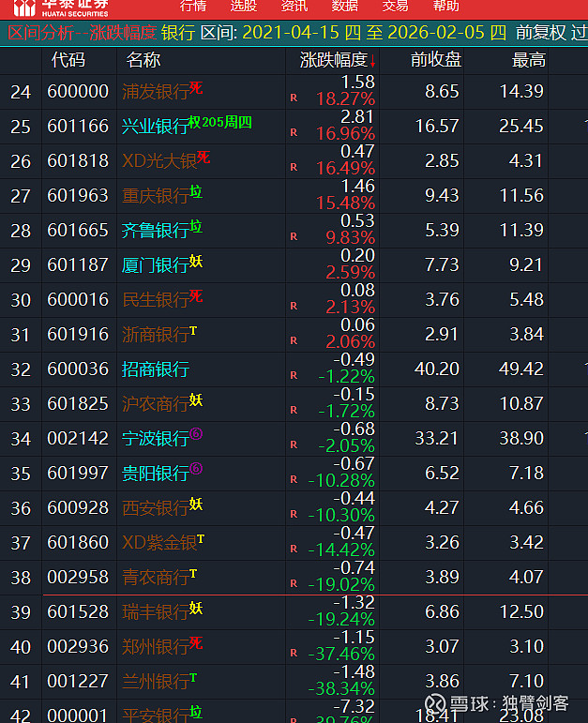Click the 权205周四 tag beside 兴业银行
The width and height of the screenshot is (588, 723).
click(220, 122)
